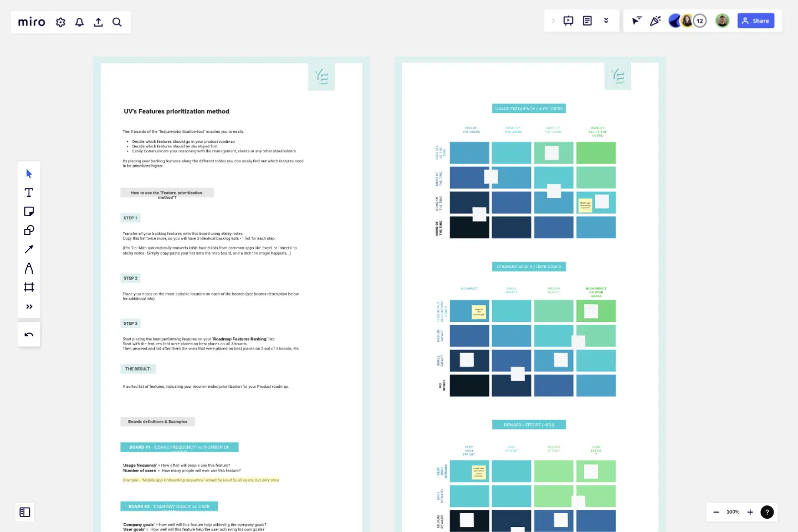Collapse the top-right panel with chevron icon
This screenshot has height=532, width=798.
[x=606, y=21]
